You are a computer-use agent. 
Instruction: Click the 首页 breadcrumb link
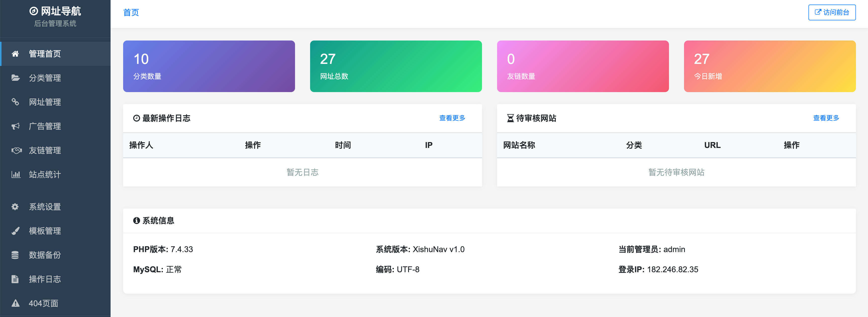click(131, 13)
